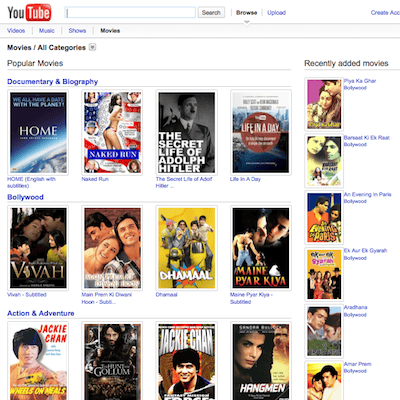The width and height of the screenshot is (400, 400).
Task: Click 'Main Prem Ki Diwani Hoon' title link
Action: [x=107, y=298]
